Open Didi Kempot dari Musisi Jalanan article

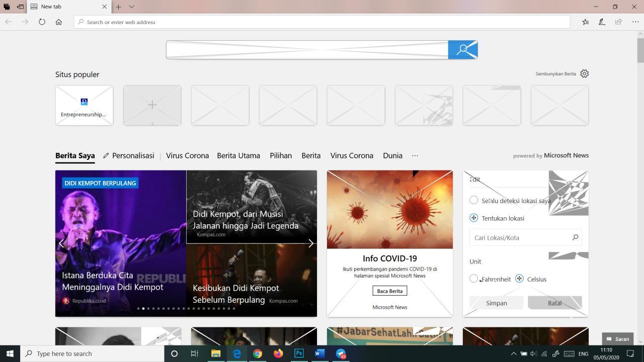(246, 220)
